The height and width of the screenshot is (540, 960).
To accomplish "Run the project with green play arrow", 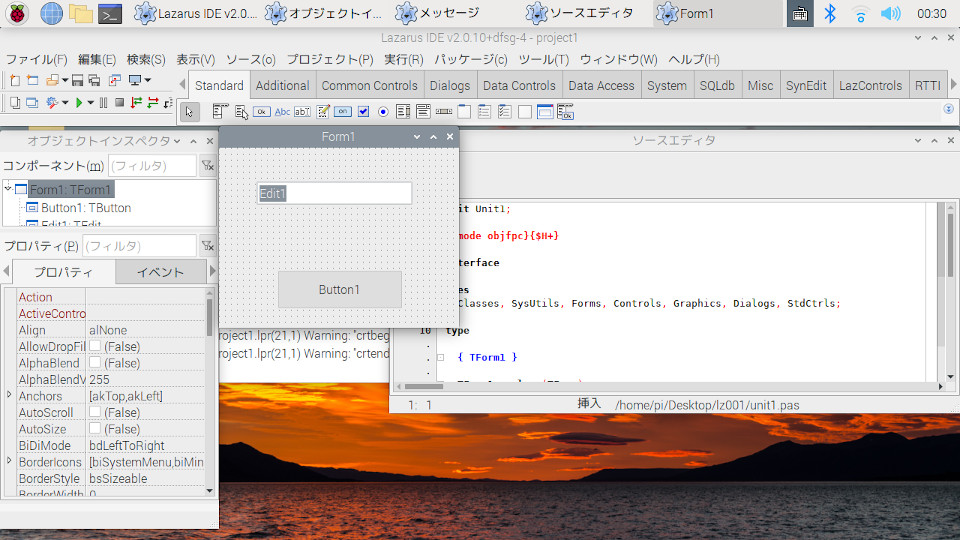I will tap(78, 103).
